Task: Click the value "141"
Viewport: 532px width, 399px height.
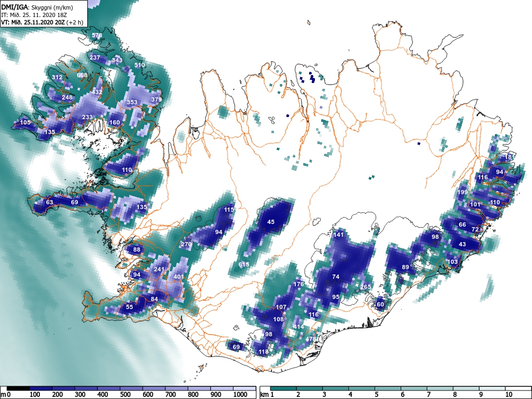Action: 338,235
